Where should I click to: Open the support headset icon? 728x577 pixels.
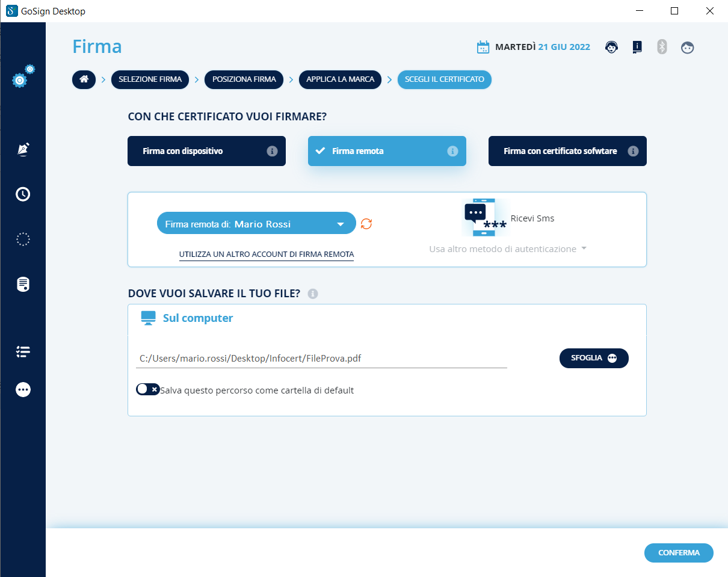[x=612, y=47]
